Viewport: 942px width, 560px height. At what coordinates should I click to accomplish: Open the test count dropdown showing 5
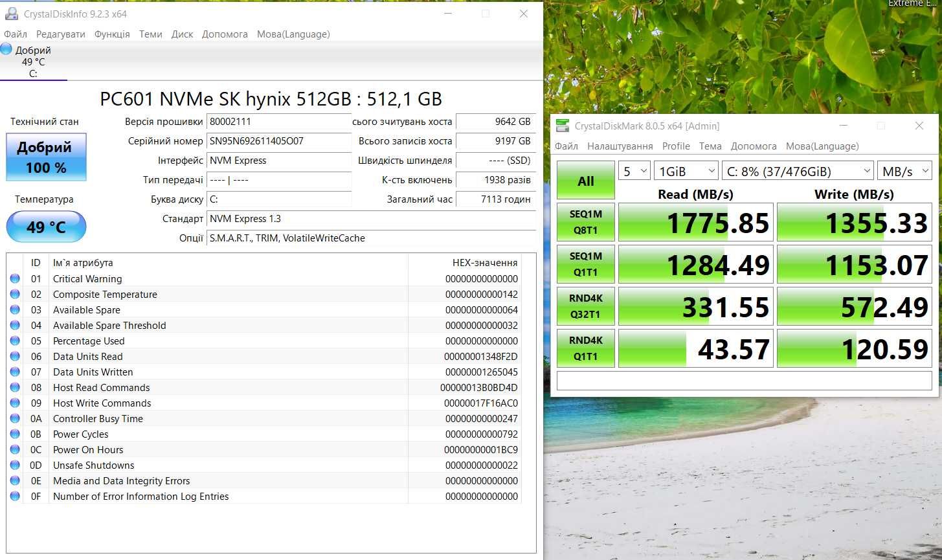(x=634, y=171)
